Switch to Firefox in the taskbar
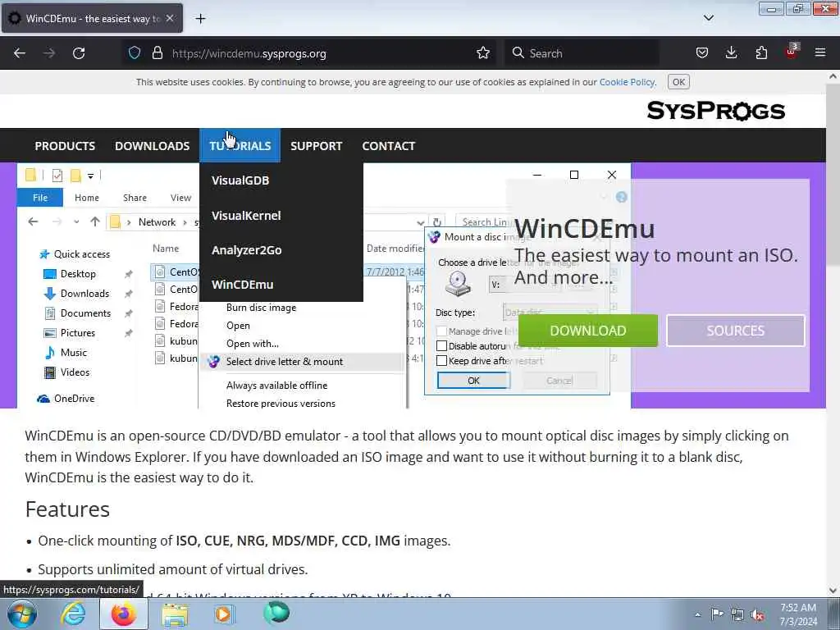 click(124, 614)
